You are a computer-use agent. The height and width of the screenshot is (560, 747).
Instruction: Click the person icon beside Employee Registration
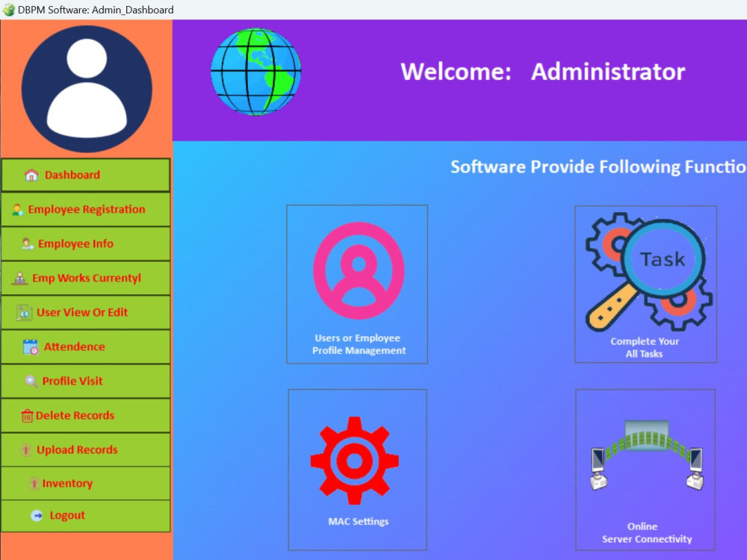(x=18, y=210)
